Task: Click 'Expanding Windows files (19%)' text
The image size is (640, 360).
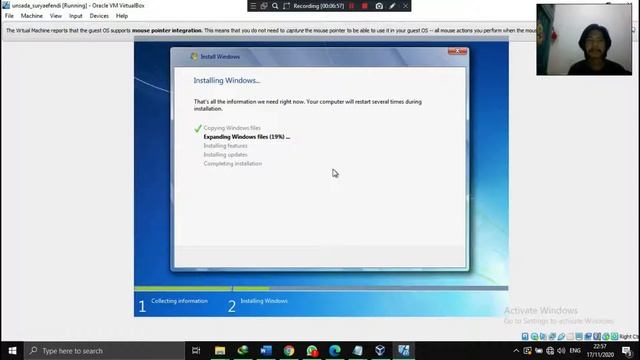Action: tap(247, 137)
